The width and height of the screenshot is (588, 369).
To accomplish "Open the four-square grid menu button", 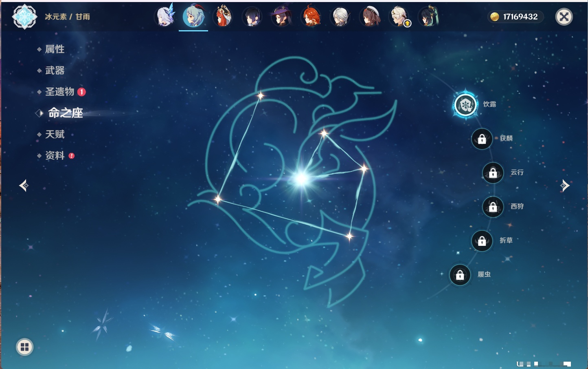I will point(24,347).
